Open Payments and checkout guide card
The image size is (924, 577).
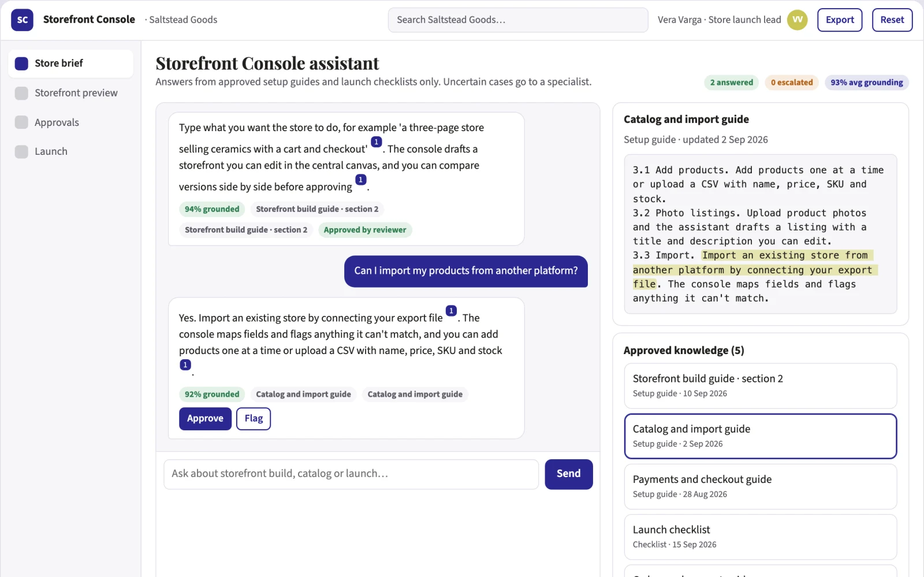pos(761,486)
